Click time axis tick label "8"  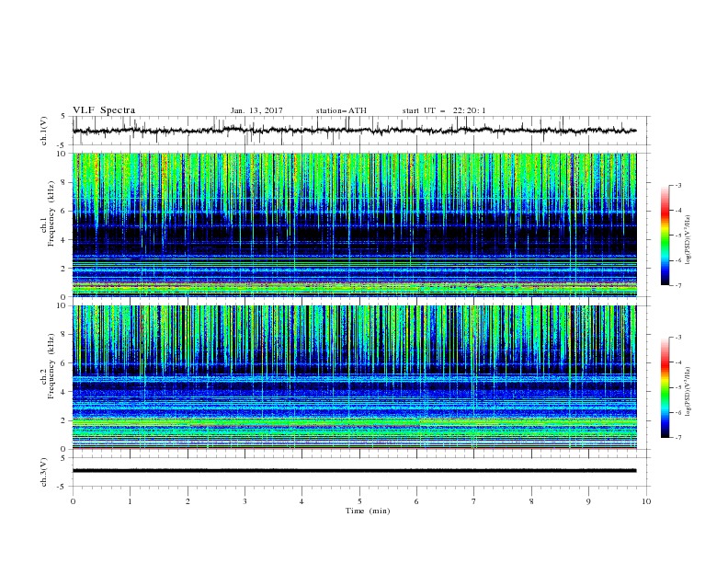click(531, 501)
